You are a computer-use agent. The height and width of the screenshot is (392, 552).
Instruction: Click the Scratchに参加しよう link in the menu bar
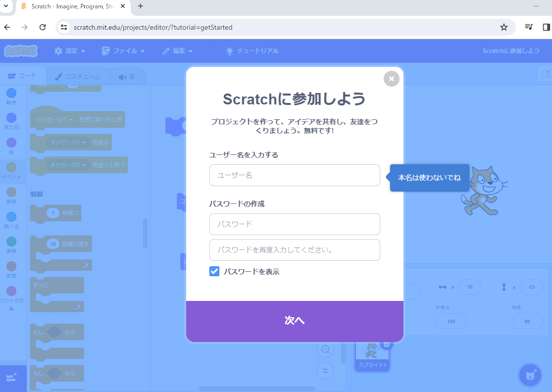[x=511, y=51]
